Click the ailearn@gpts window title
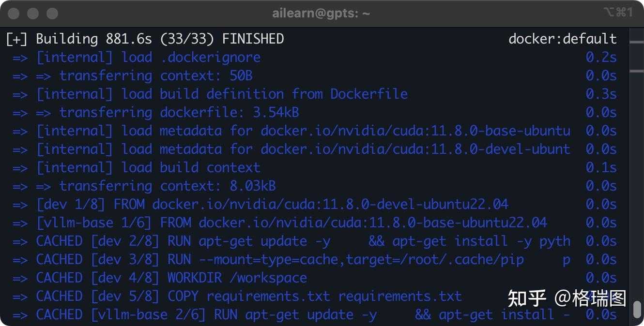This screenshot has width=644, height=326. point(321,13)
